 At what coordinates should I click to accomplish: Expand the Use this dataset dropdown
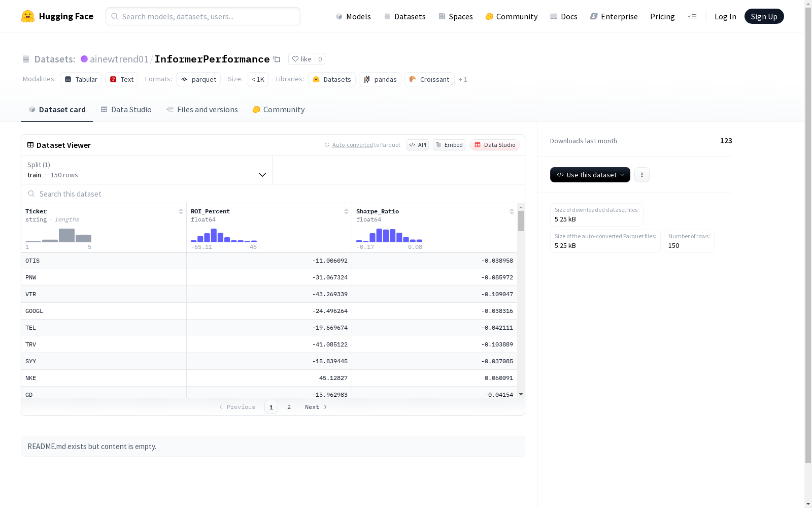click(x=590, y=175)
